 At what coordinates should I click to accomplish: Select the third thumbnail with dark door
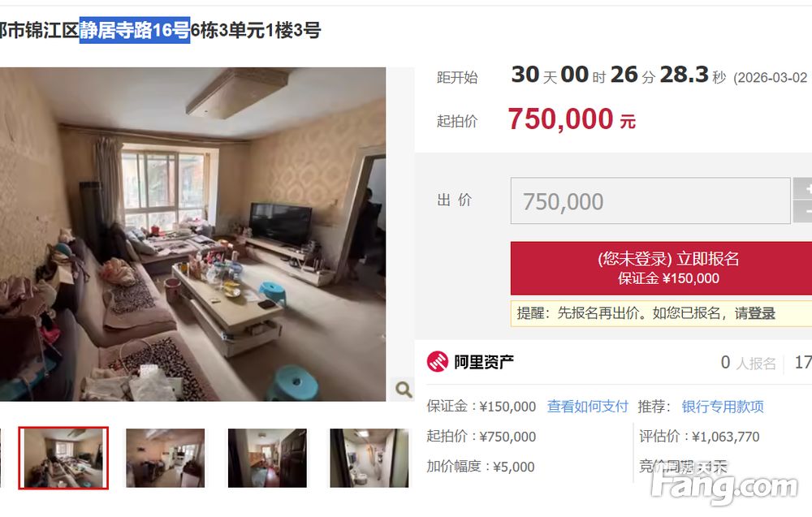tap(267, 458)
